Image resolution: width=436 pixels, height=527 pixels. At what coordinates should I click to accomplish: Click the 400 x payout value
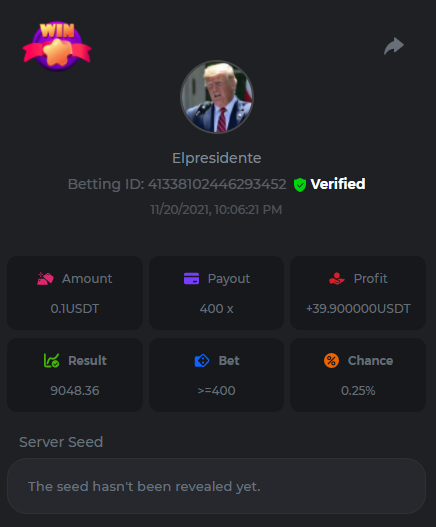point(216,309)
